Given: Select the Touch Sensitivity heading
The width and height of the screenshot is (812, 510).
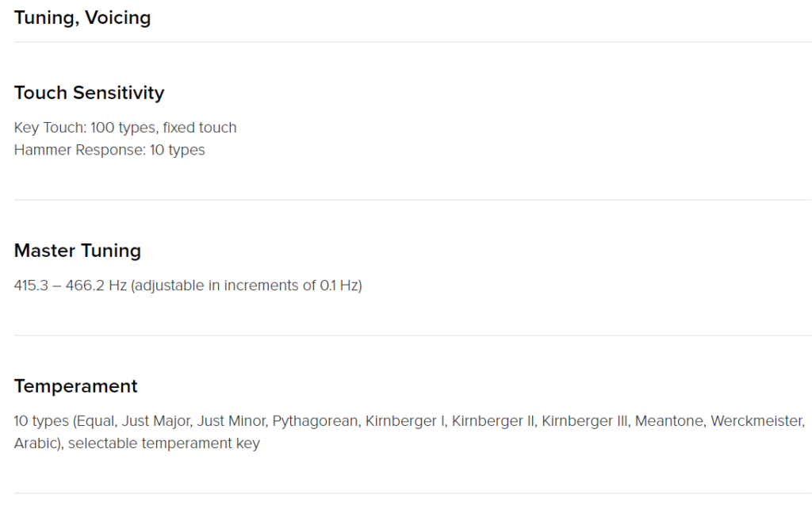Looking at the screenshot, I should (x=89, y=93).
